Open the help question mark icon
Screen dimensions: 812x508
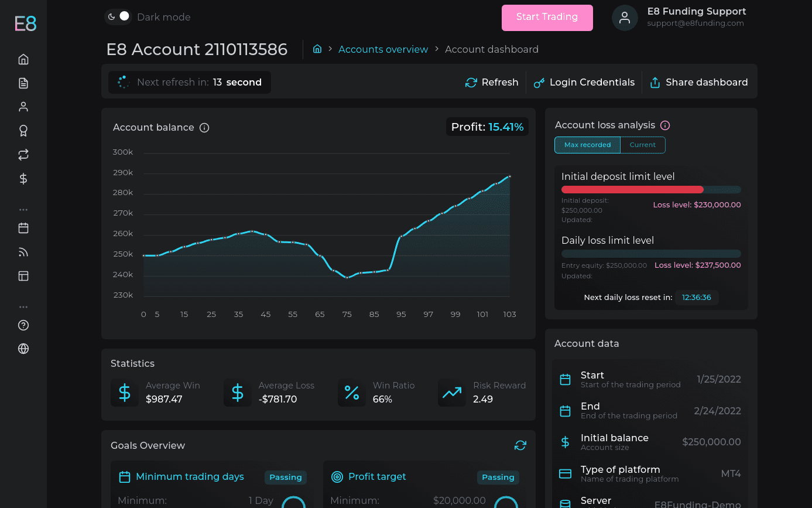pyautogui.click(x=23, y=325)
